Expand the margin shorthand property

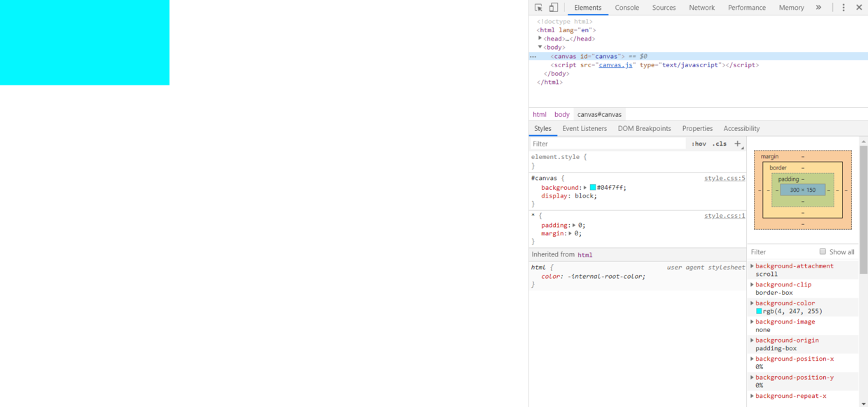[570, 233]
